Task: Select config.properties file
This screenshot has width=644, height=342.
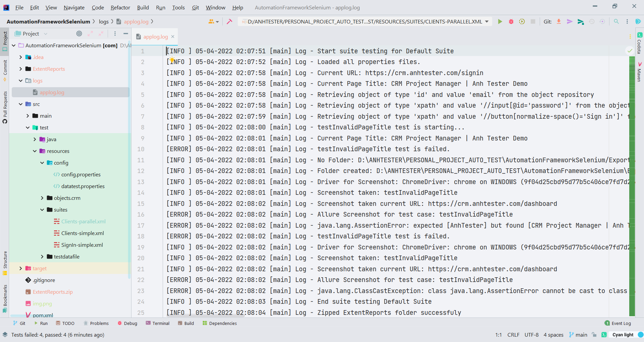Action: 81,174
